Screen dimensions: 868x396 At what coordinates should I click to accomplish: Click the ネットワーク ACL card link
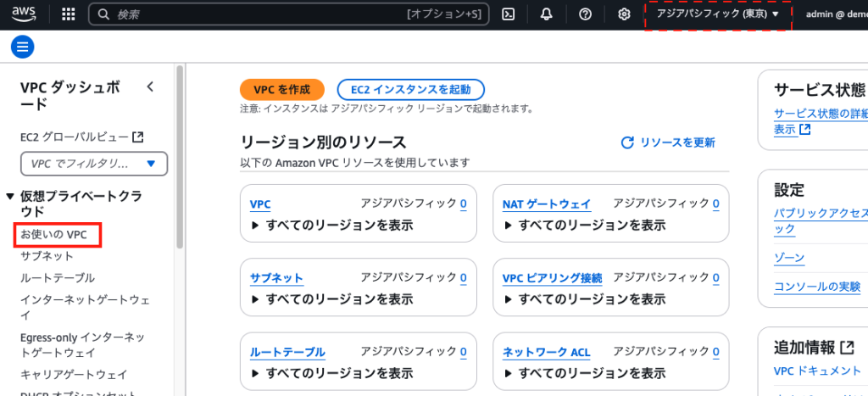[547, 352]
